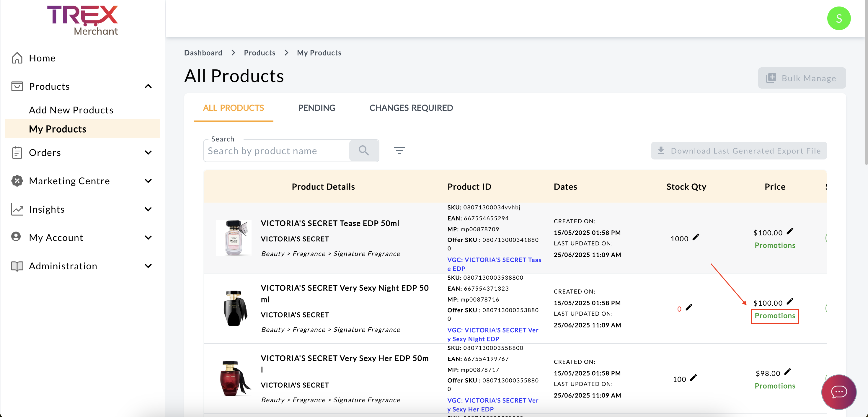Click the search magnifier button
This screenshot has width=868, height=417.
(363, 150)
